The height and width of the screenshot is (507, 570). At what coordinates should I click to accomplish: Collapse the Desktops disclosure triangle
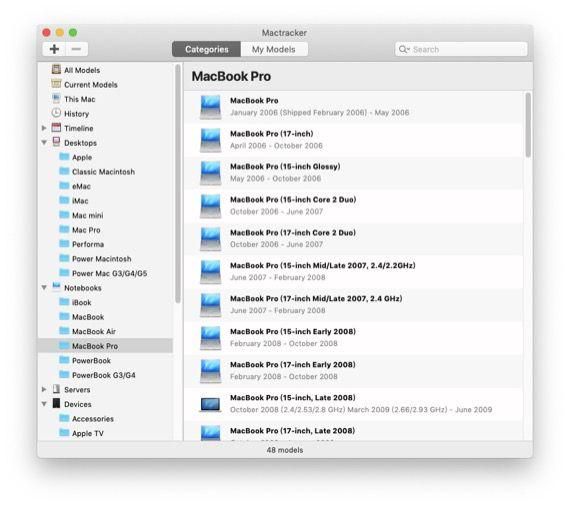pos(44,142)
